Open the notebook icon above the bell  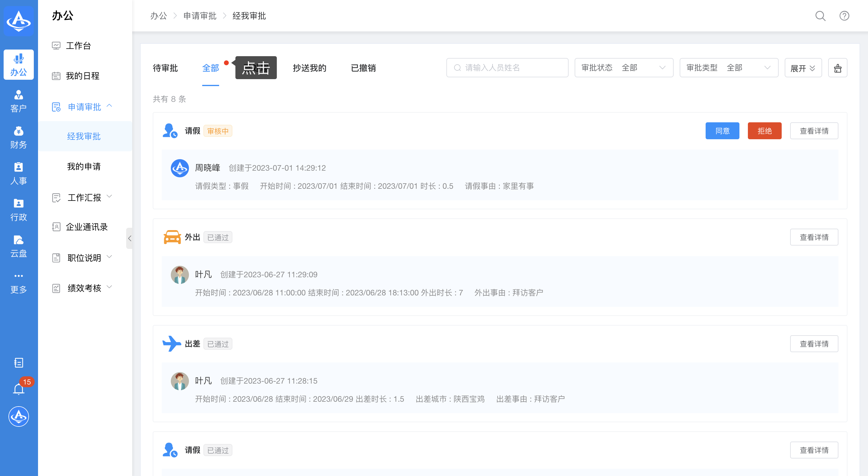(18, 362)
